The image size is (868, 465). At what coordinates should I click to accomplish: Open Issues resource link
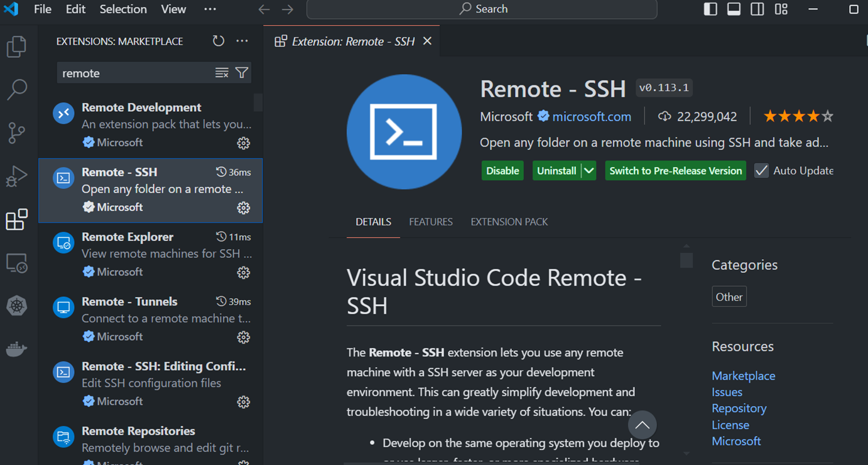click(x=727, y=392)
